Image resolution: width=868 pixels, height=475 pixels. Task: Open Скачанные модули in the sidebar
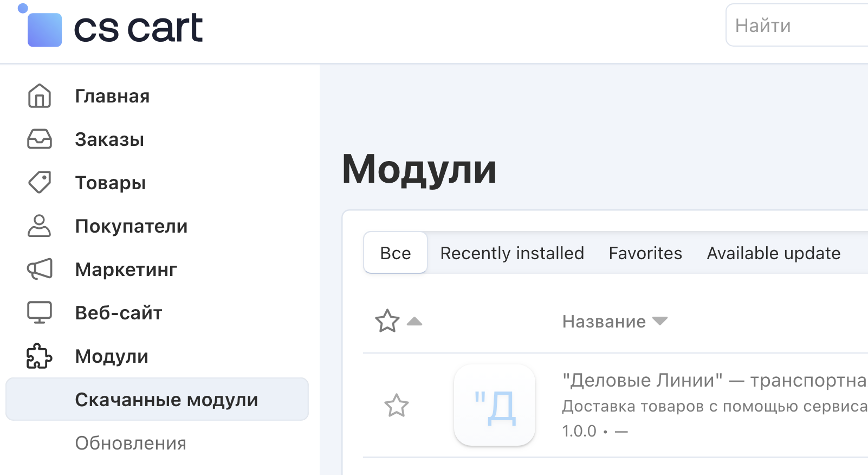(166, 400)
